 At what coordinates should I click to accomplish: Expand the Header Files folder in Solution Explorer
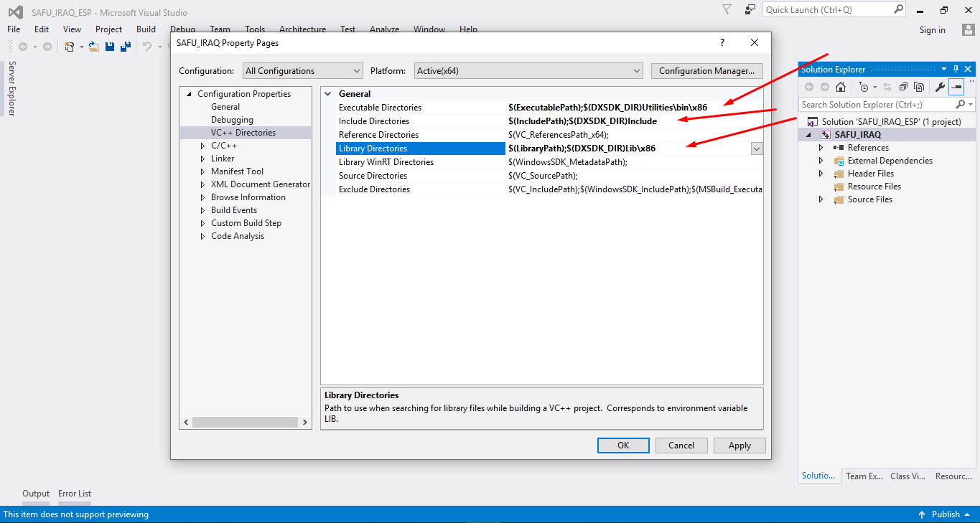pyautogui.click(x=821, y=174)
